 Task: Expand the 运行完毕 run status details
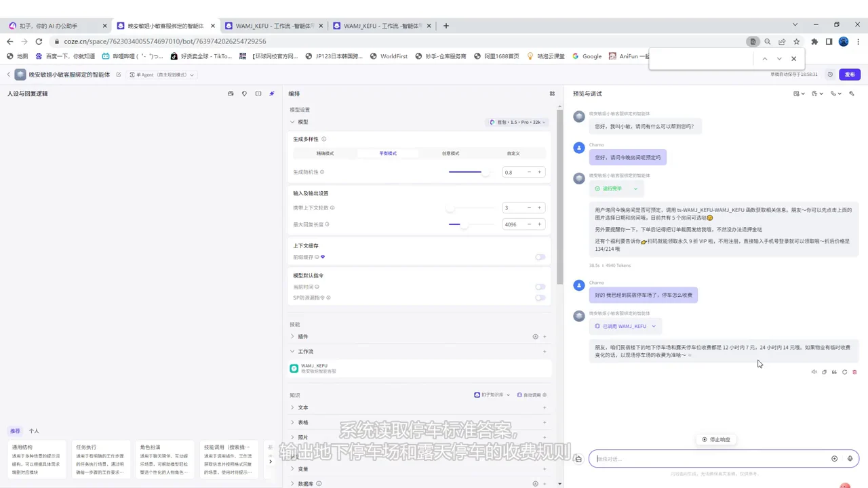(616, 188)
